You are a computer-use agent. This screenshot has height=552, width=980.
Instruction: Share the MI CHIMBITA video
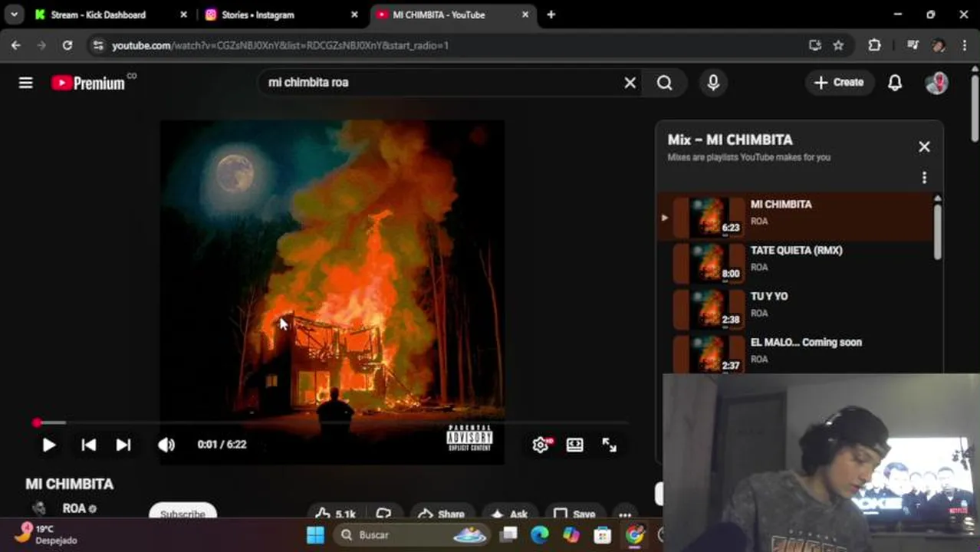(x=442, y=514)
